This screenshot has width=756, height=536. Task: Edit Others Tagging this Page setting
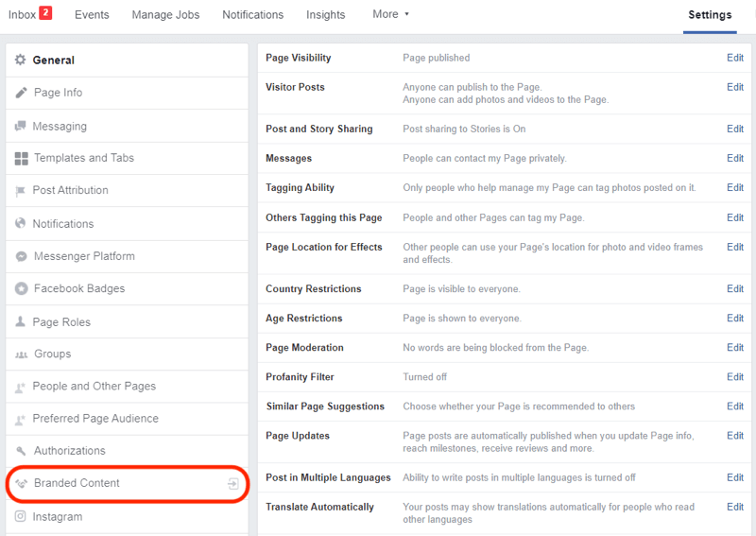coord(735,217)
